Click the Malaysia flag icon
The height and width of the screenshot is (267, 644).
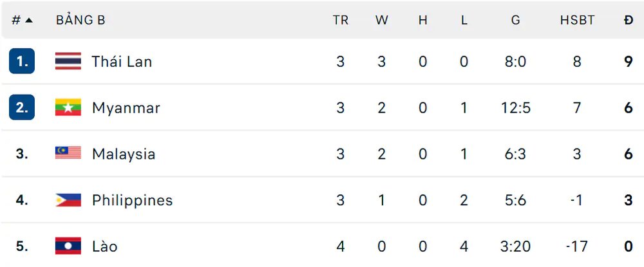tap(68, 153)
